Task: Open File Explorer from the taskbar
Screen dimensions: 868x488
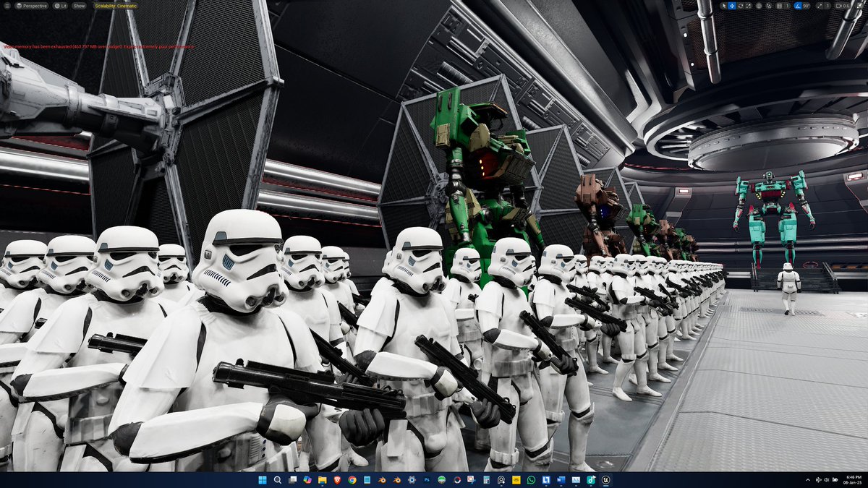Action: tap(323, 480)
